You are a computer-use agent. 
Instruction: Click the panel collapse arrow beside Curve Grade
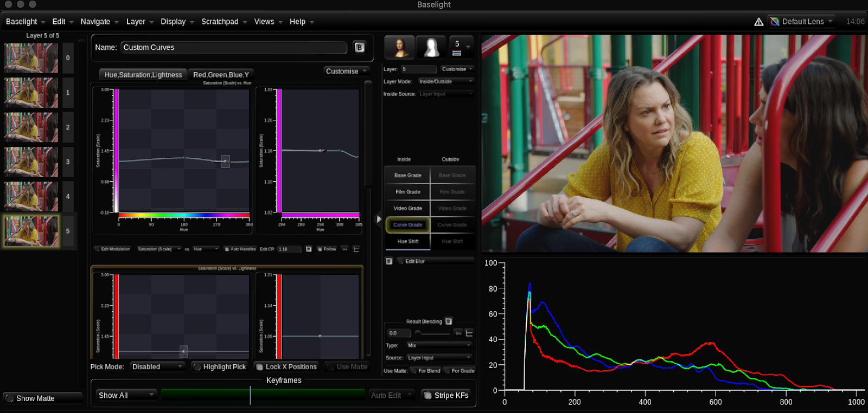pos(379,219)
